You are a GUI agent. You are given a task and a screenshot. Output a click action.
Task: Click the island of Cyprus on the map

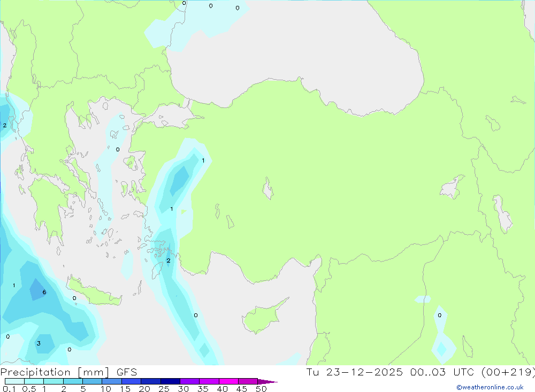[x=262, y=318]
